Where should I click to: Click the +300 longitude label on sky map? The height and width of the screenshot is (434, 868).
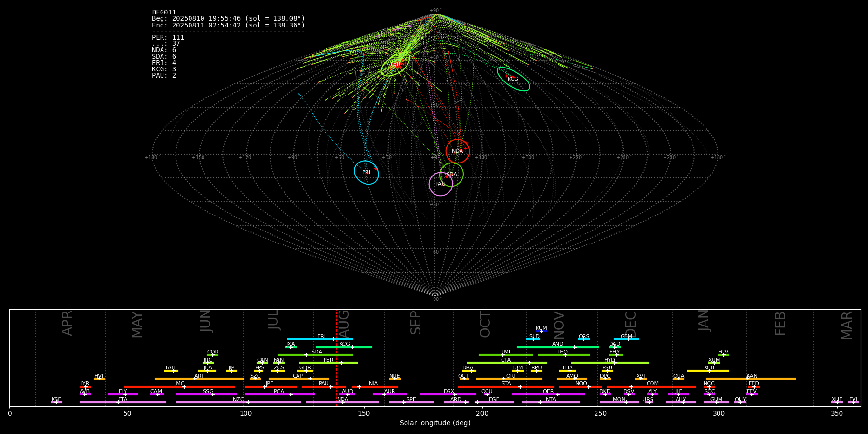(x=528, y=157)
